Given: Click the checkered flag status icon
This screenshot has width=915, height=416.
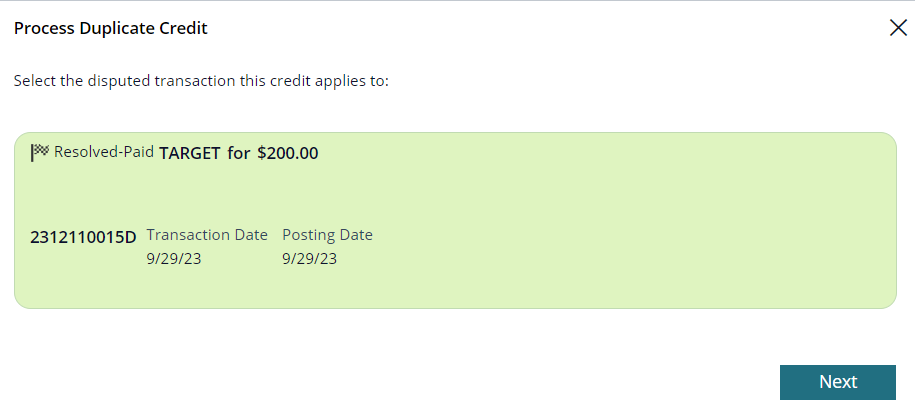Looking at the screenshot, I should 40,152.
